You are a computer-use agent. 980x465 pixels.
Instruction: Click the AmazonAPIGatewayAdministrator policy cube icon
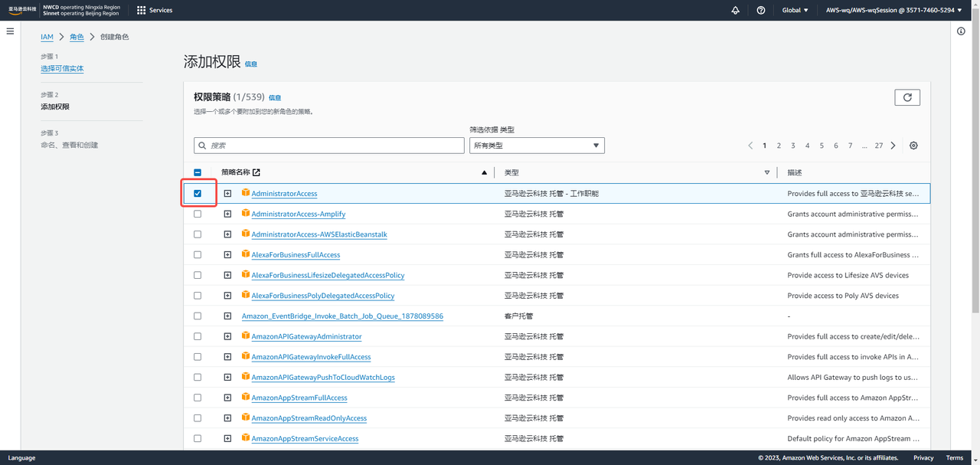[246, 336]
